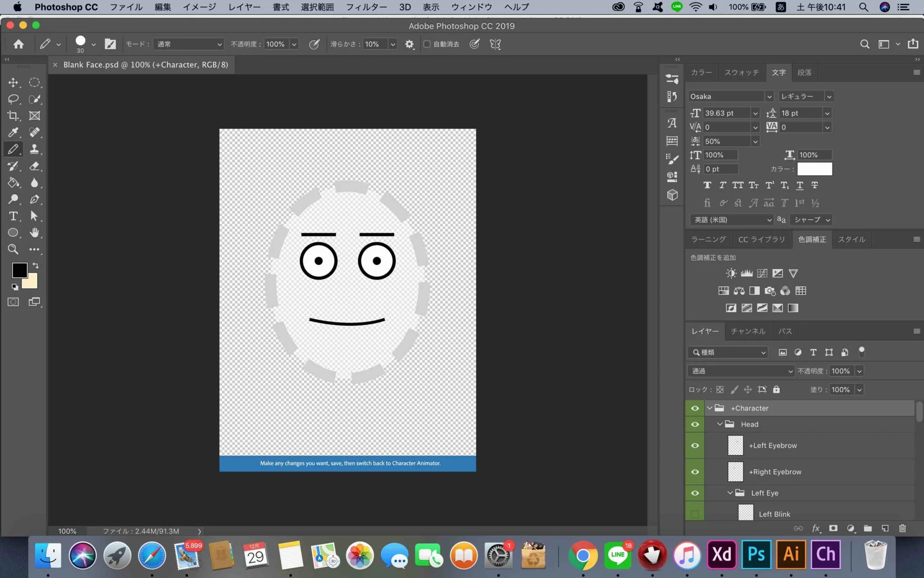Hide the +Left Eyebrow layer
This screenshot has height=578, width=924.
(x=695, y=446)
